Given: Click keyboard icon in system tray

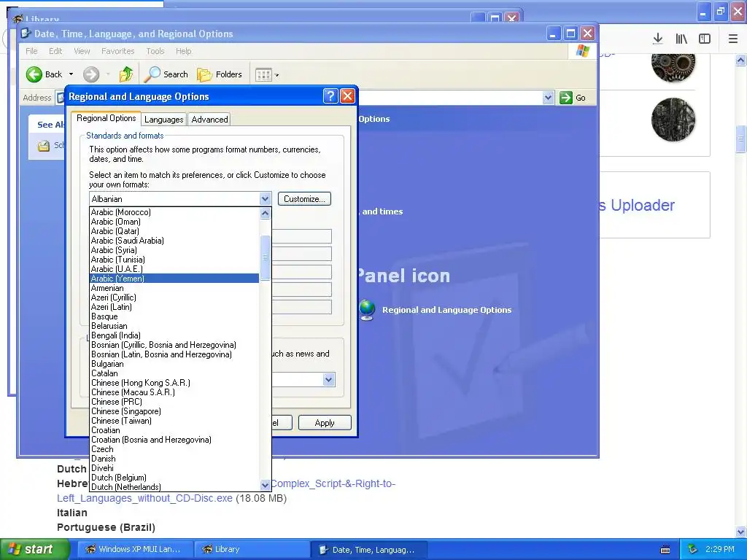Looking at the screenshot, I should 665,550.
